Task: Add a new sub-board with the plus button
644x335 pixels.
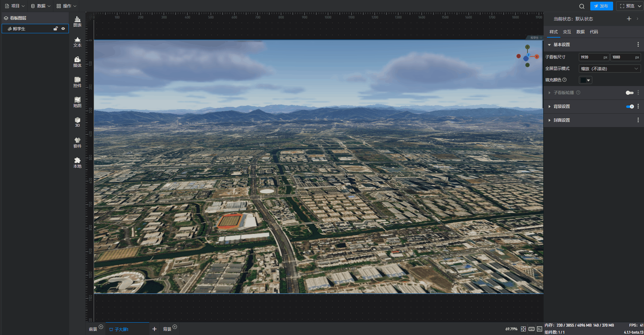Action: (154, 329)
